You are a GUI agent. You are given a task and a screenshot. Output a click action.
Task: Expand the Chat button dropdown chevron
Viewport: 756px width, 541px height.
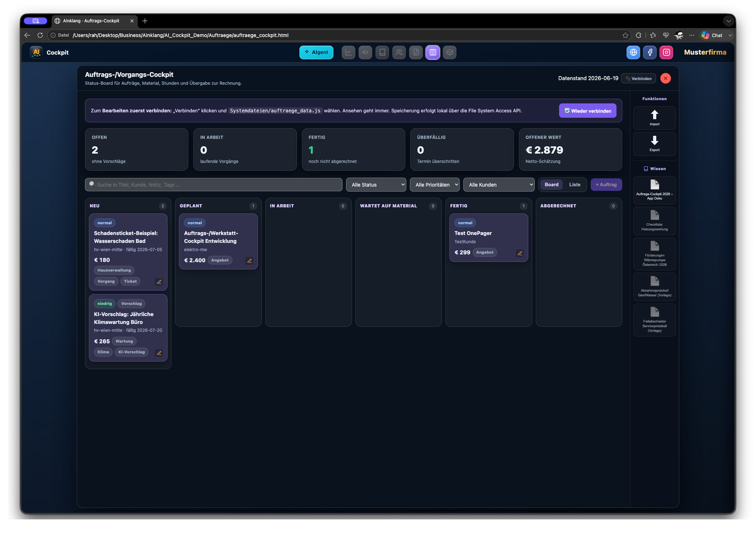pos(730,35)
